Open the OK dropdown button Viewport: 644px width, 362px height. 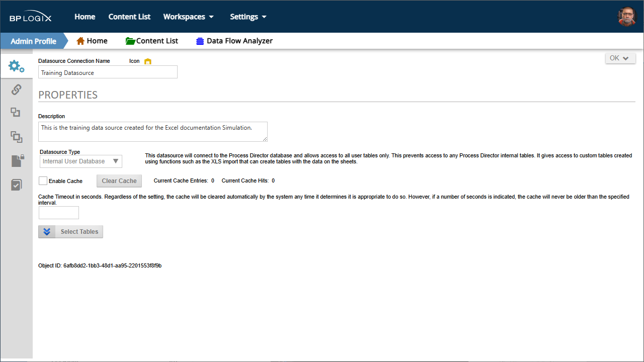tap(620, 58)
